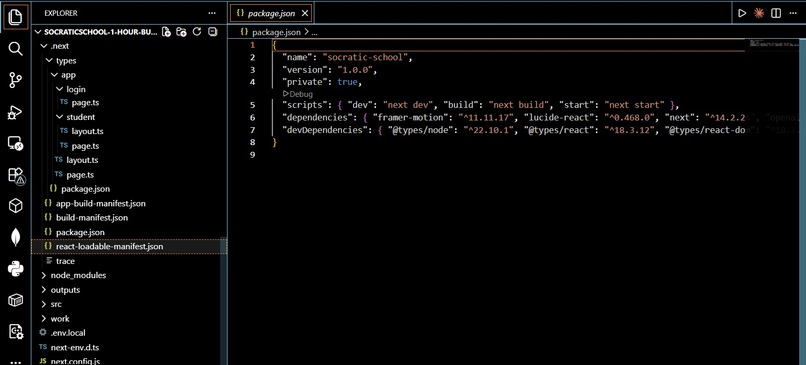Open the Explorer view in activity bar
Screen dimensions: 806x365
(15, 17)
